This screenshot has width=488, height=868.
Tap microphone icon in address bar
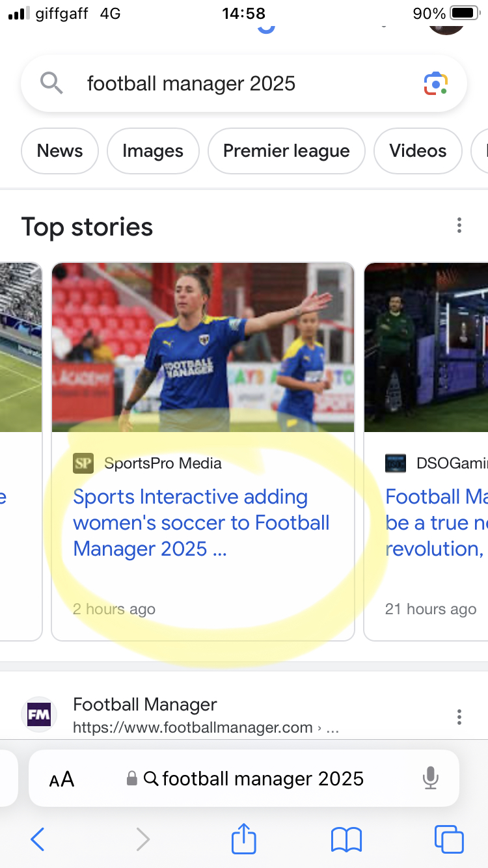(x=430, y=779)
